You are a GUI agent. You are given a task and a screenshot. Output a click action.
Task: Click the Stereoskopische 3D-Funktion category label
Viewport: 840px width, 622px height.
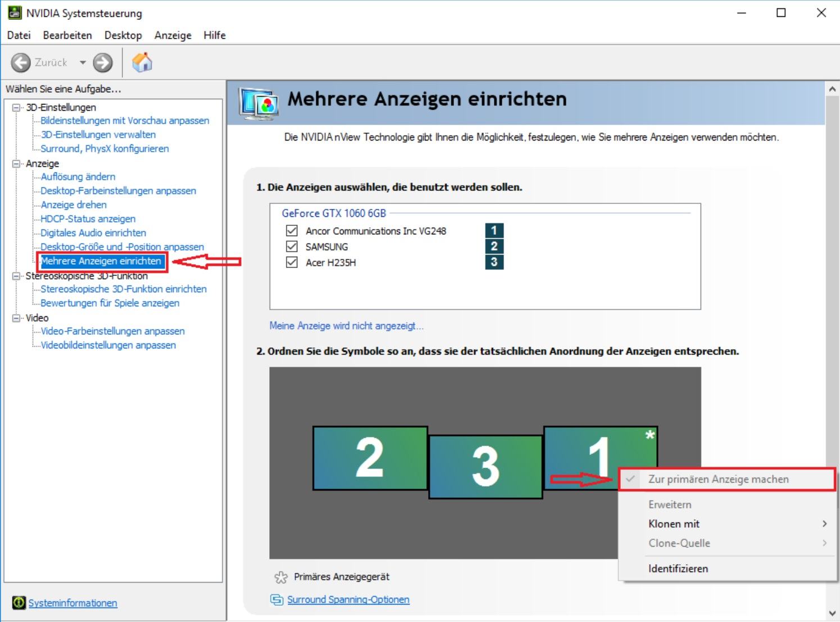pos(87,276)
